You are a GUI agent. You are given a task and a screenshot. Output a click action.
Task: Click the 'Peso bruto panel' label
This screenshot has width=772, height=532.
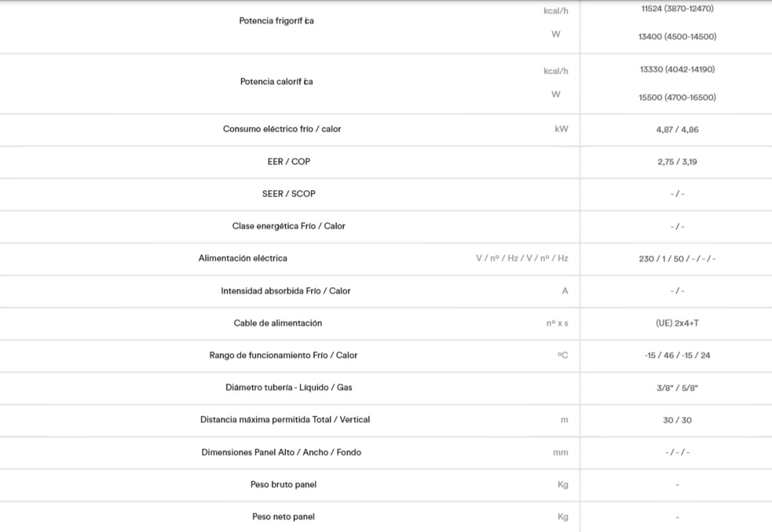[284, 484]
